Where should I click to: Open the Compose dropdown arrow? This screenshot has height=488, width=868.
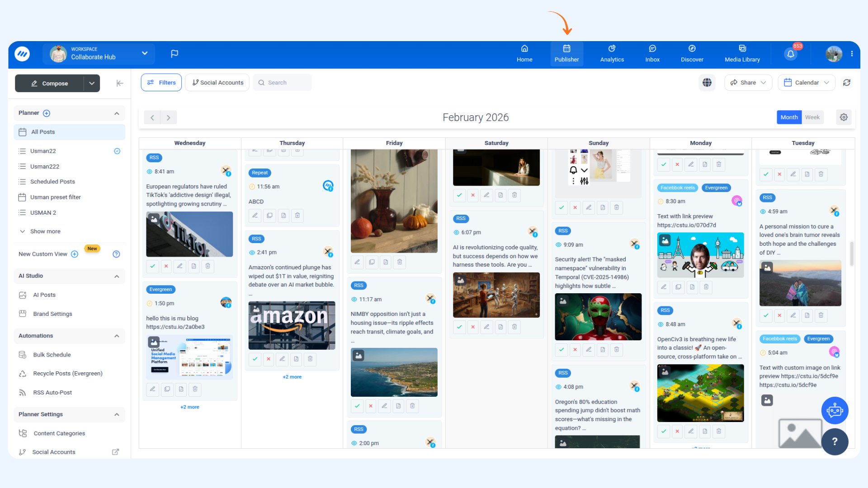(x=92, y=83)
